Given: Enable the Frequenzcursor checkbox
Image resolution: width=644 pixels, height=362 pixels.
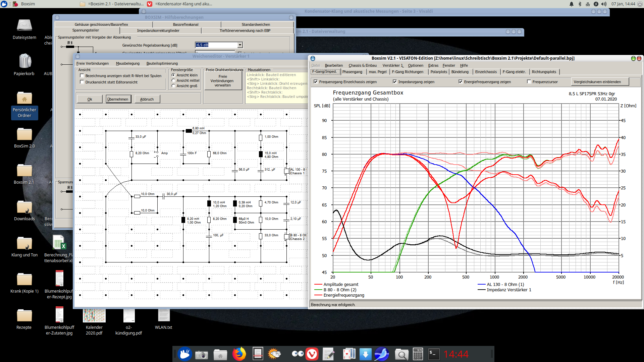Looking at the screenshot, I should (529, 82).
